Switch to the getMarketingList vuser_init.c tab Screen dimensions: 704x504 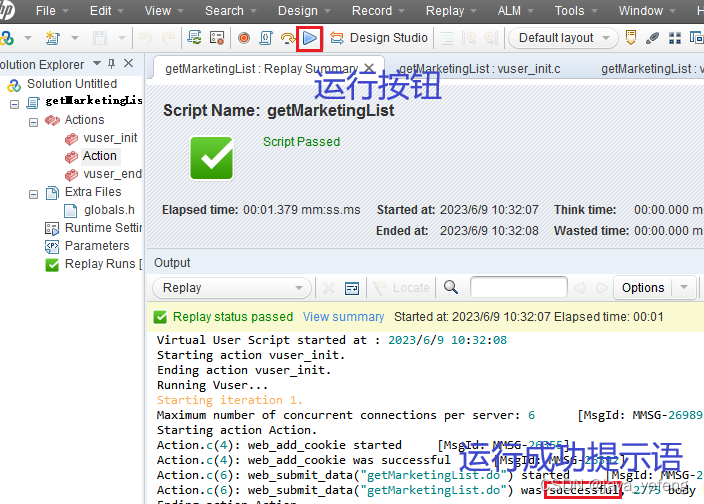(x=480, y=69)
